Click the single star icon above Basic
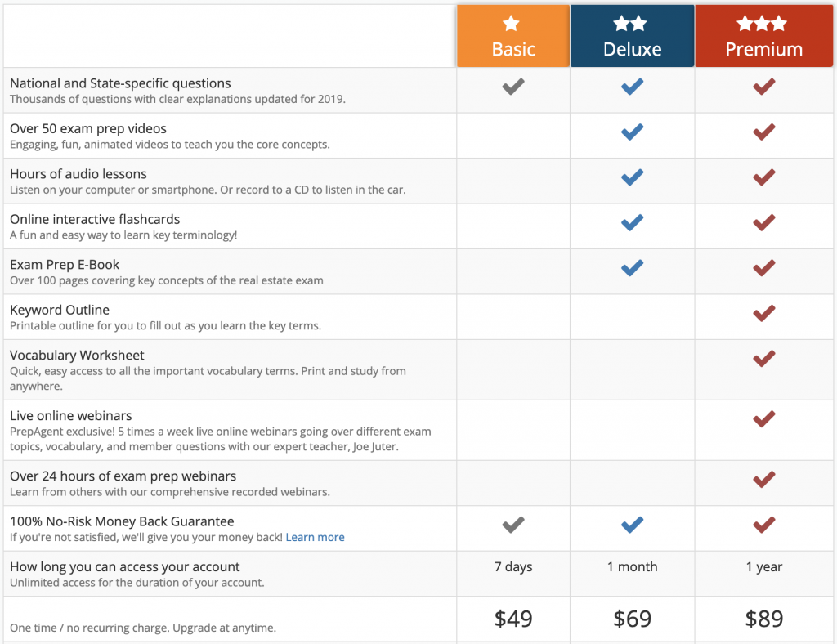Image resolution: width=837 pixels, height=644 pixels. [511, 24]
